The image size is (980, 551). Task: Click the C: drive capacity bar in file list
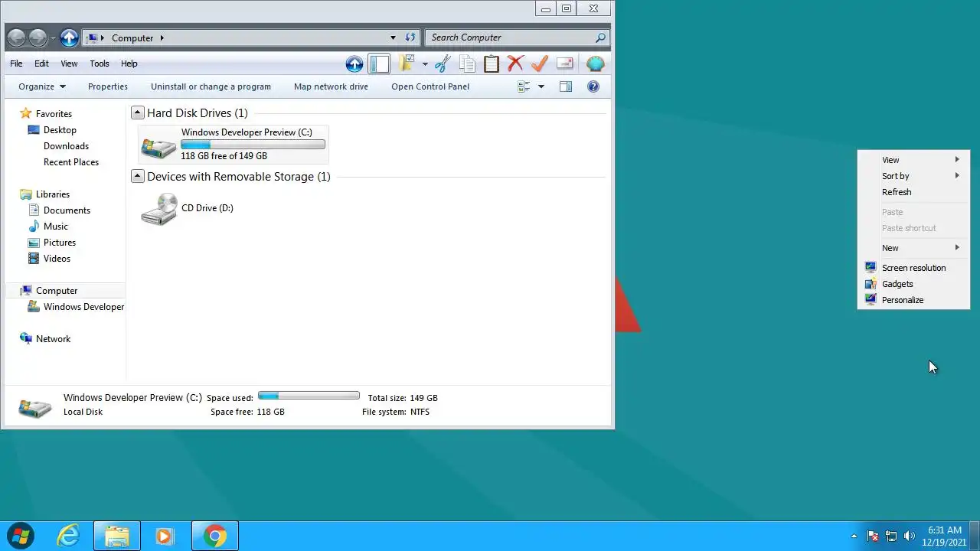(253, 145)
